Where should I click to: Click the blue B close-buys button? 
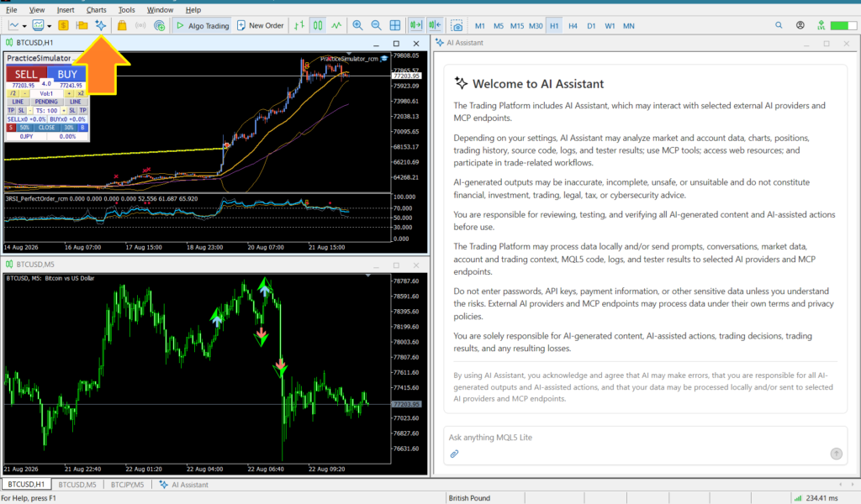coord(82,128)
